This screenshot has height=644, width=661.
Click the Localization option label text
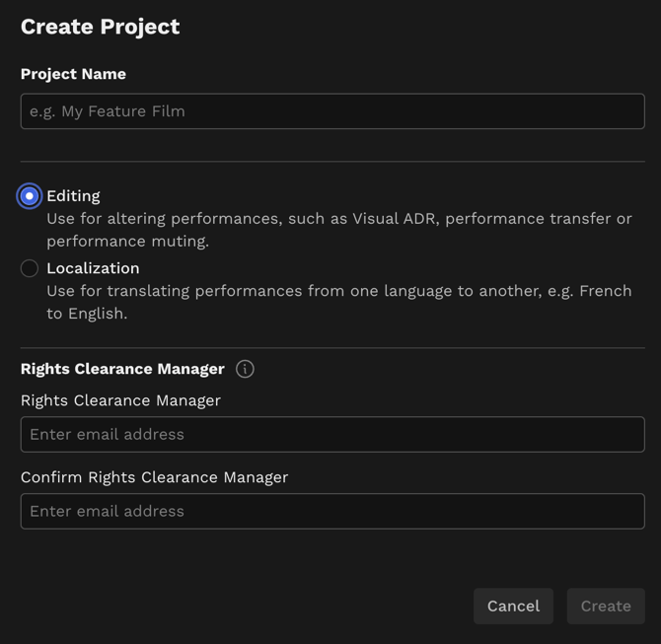pyautogui.click(x=93, y=268)
